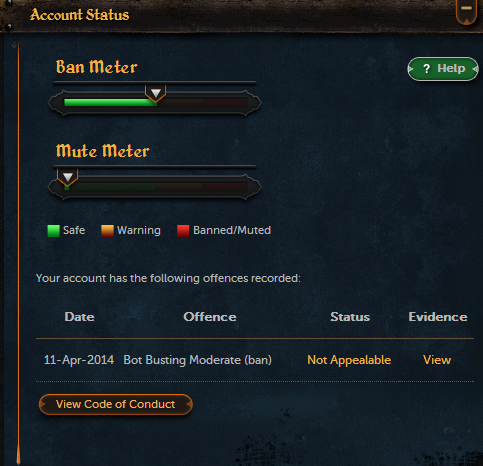Click the Mute Meter bar track
The image size is (483, 466).
click(x=156, y=186)
